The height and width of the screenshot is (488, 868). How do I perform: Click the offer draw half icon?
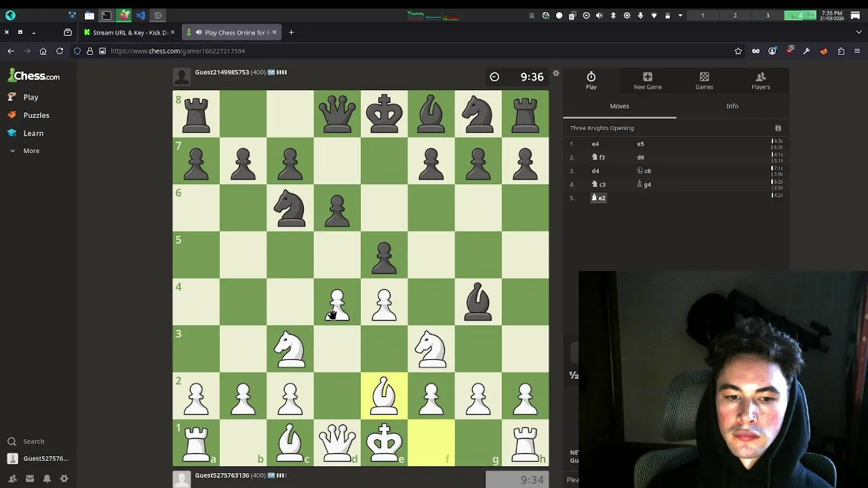pos(574,375)
